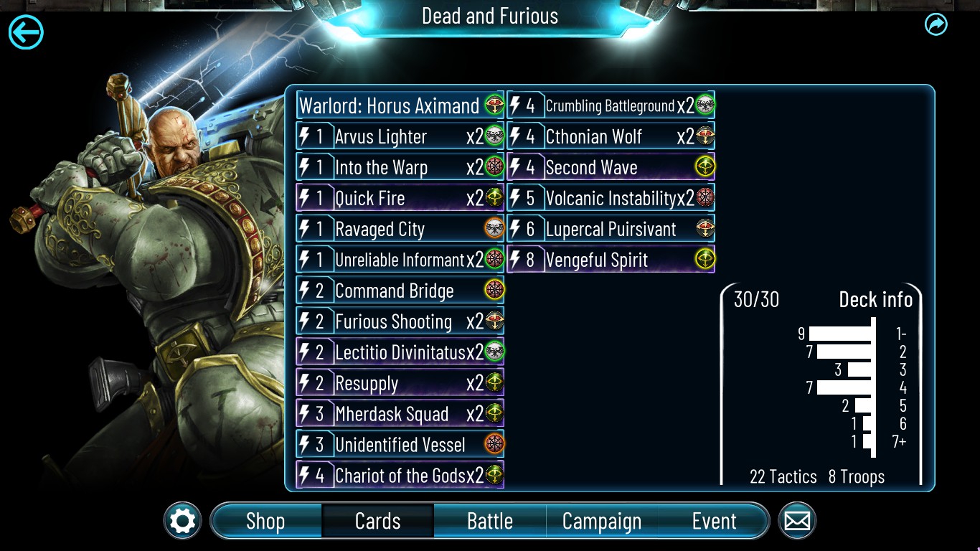This screenshot has height=551, width=980.
Task: Select the Arvus Lighter card entry
Action: [400, 136]
